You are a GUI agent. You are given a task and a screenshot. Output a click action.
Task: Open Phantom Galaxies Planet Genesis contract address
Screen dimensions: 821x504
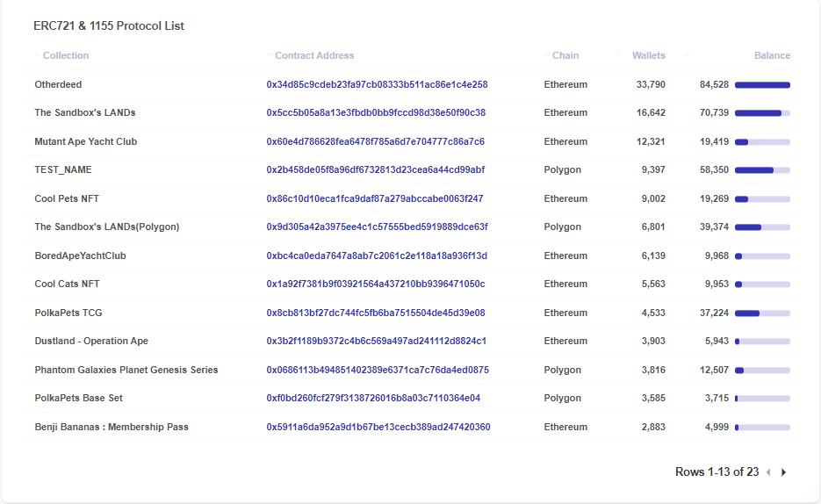click(378, 370)
